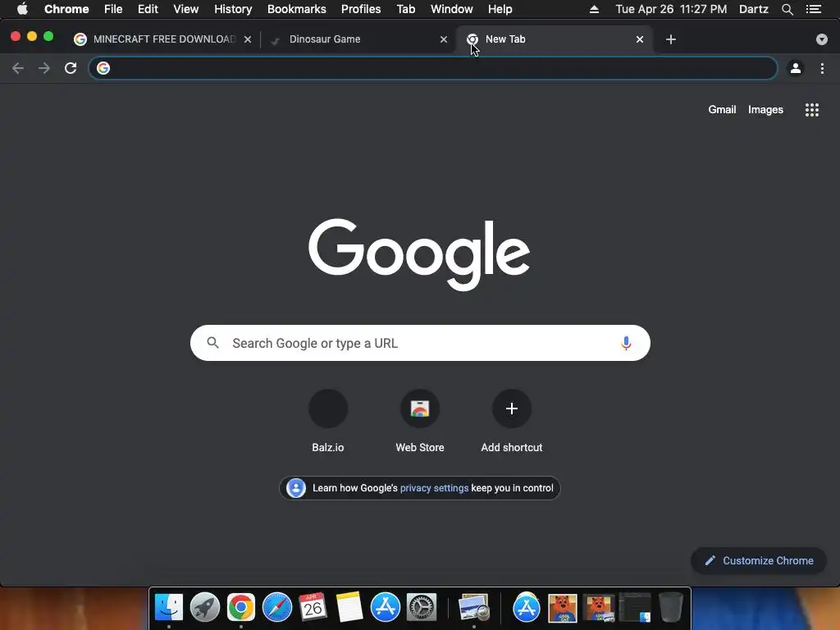Open the Tab menu

click(x=405, y=9)
